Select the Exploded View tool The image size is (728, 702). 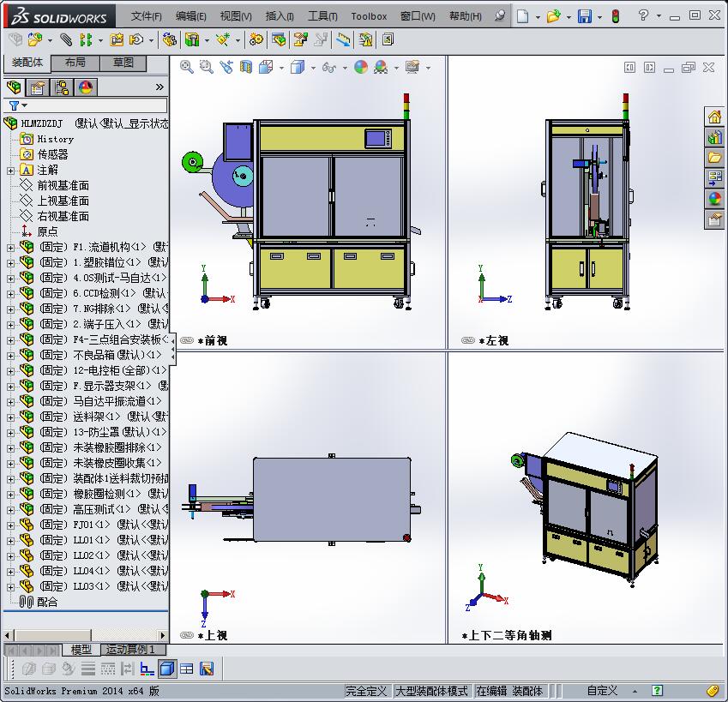(x=301, y=40)
